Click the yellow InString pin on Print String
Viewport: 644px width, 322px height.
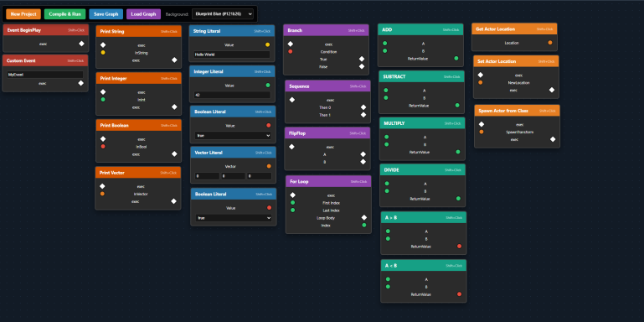103,53
